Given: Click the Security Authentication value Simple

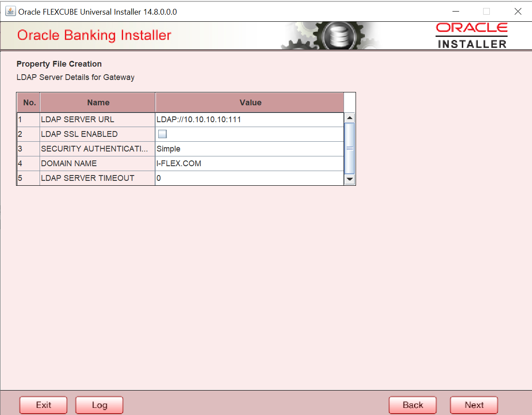Looking at the screenshot, I should click(249, 148).
